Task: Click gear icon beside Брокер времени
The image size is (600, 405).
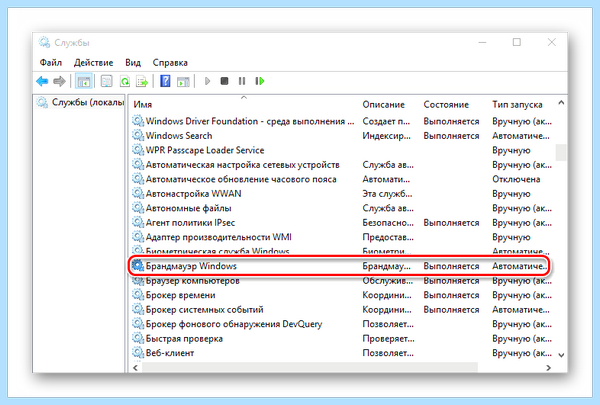Action: pos(138,295)
